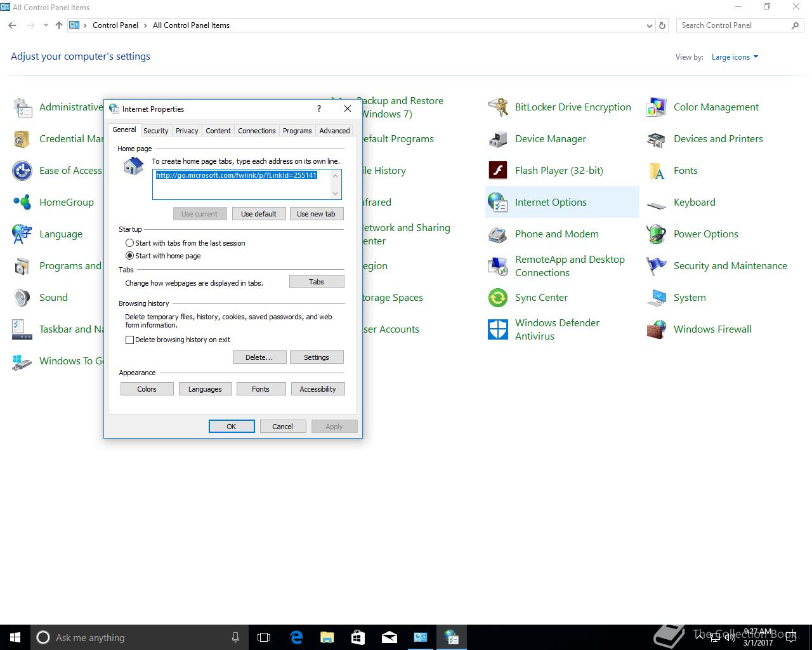812x650 pixels.
Task: Launch Microsoft Edge from taskbar
Action: pyautogui.click(x=296, y=637)
